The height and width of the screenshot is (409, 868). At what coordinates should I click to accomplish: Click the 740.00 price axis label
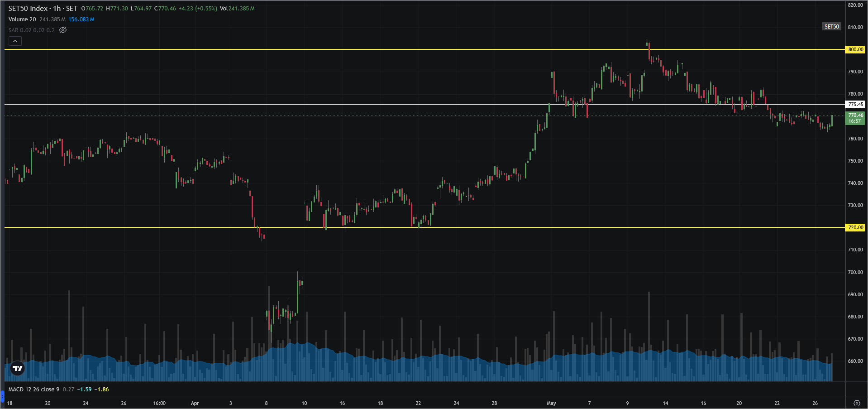pyautogui.click(x=855, y=183)
